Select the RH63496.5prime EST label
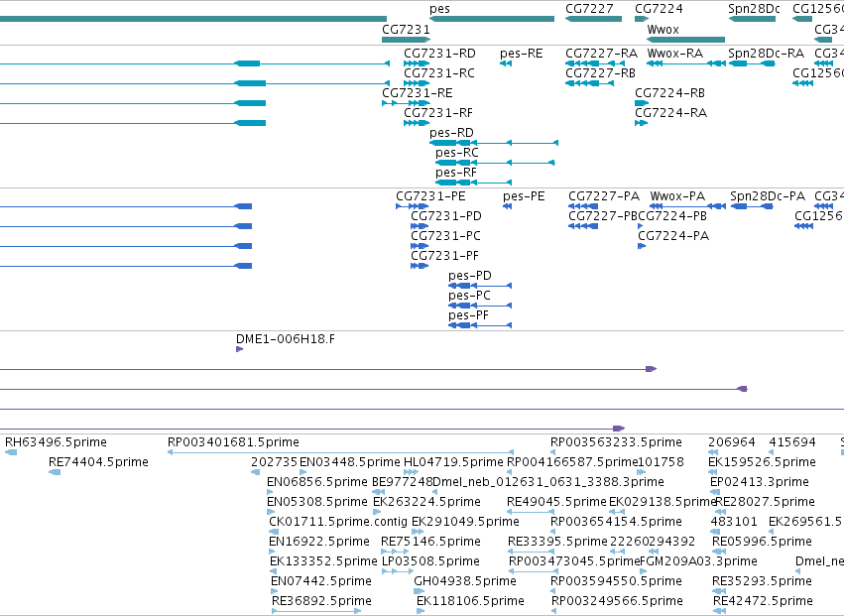844x616 pixels. click(56, 442)
